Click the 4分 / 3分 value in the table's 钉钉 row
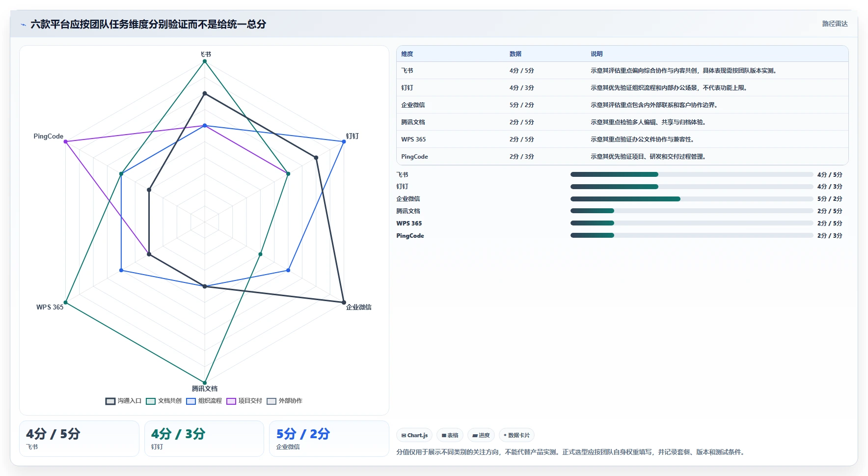The height and width of the screenshot is (476, 868). (521, 88)
